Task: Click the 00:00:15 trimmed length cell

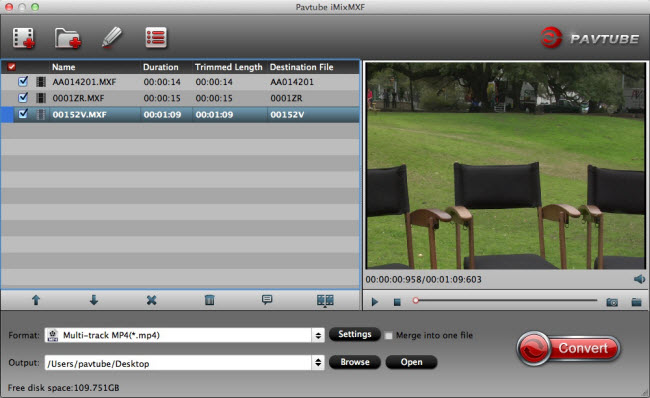Action: 214,98
